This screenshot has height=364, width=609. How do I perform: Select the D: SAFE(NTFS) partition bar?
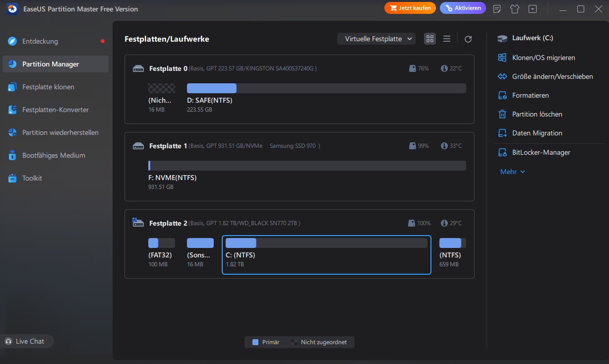tap(326, 88)
